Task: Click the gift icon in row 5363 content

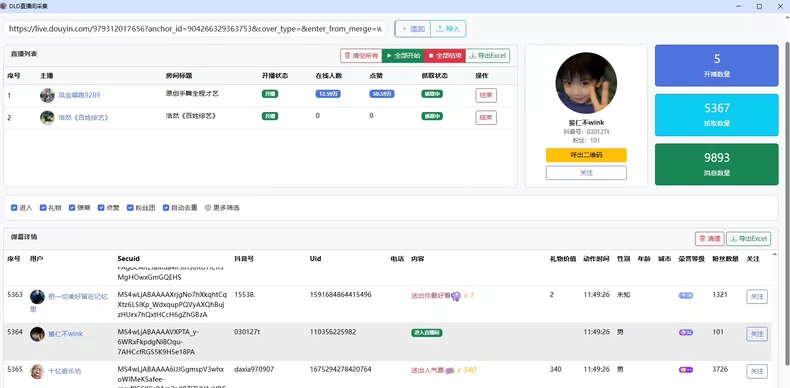Action: tap(455, 296)
